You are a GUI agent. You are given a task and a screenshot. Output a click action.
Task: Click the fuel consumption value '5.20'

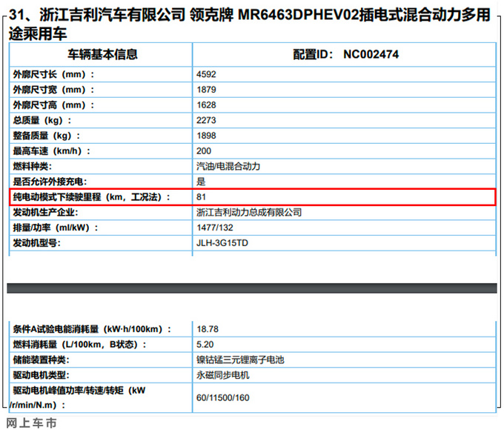(x=205, y=345)
